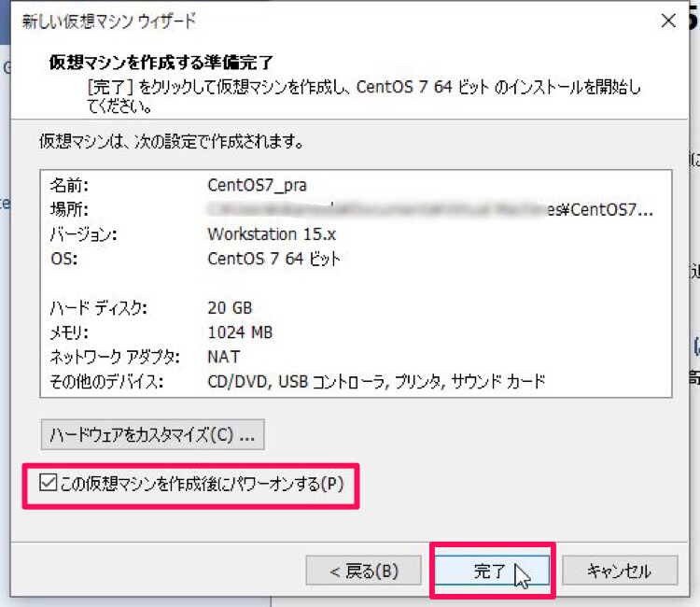The image size is (700, 607).
Task: Click the その他のデバイス label
Action: (106, 381)
